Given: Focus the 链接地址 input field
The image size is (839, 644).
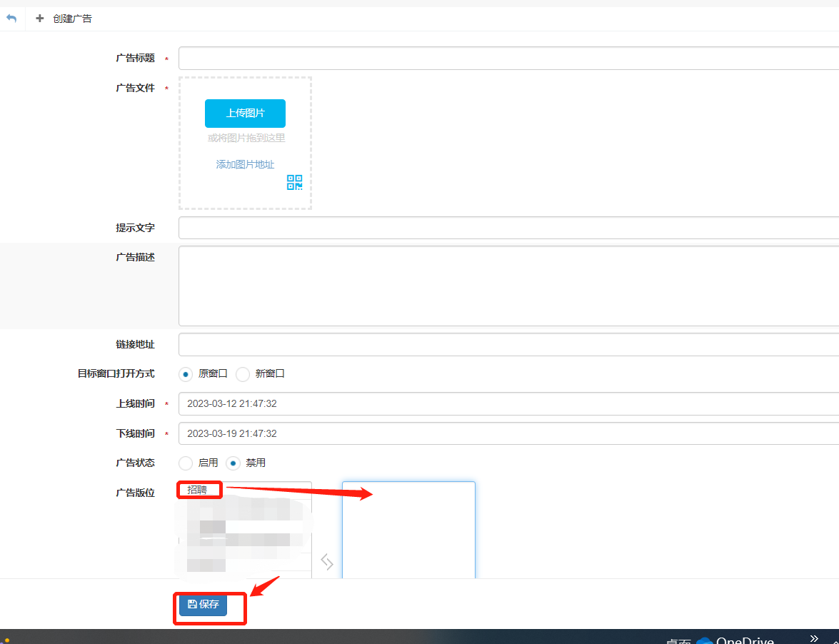Looking at the screenshot, I should (508, 344).
